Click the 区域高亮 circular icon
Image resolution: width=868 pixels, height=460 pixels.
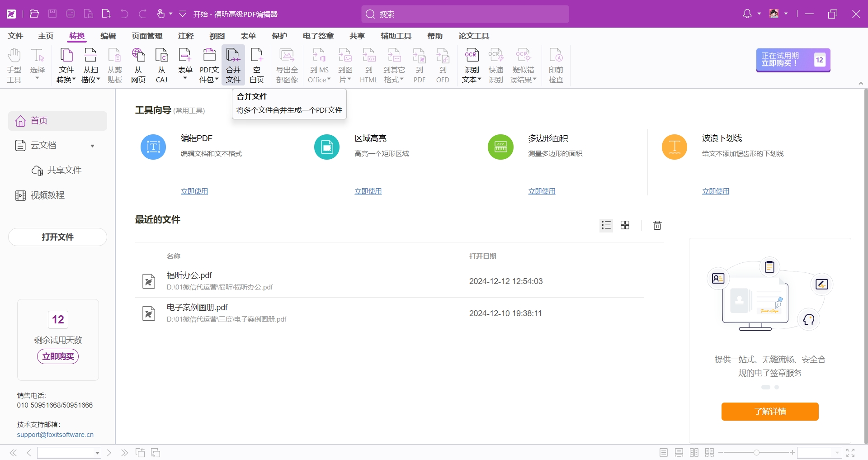327,147
